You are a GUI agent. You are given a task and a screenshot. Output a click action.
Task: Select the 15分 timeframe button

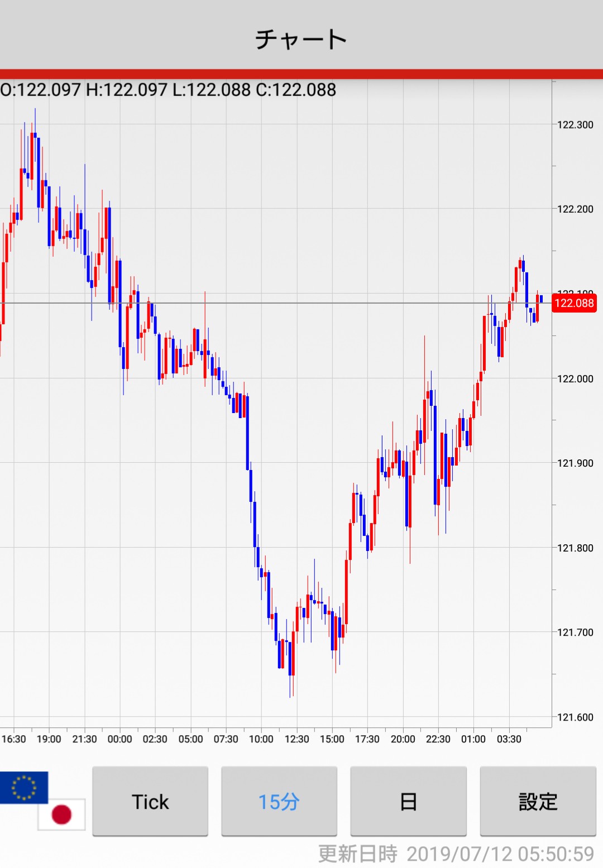pyautogui.click(x=279, y=802)
